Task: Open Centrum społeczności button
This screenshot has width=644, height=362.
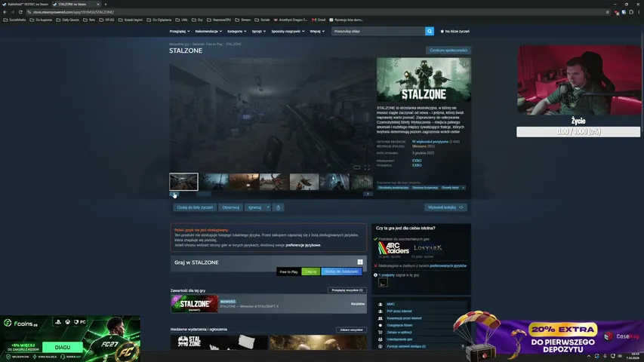Action: coord(448,50)
